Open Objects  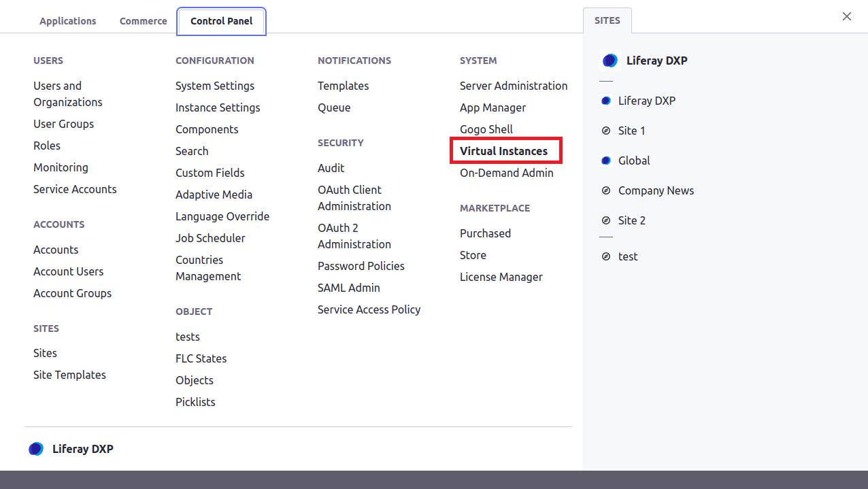[x=195, y=380]
